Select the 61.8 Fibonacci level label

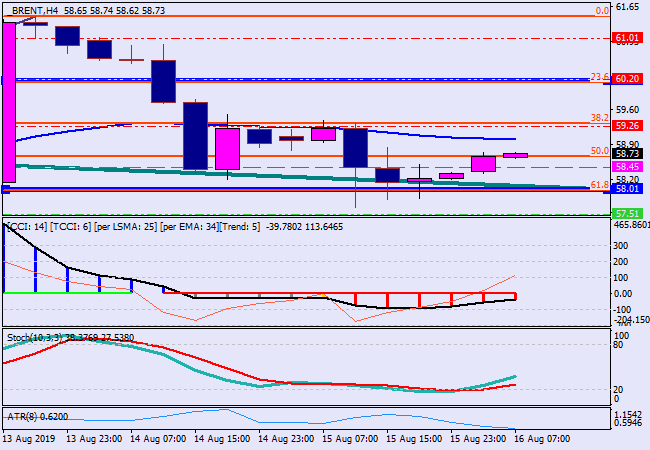pos(600,184)
